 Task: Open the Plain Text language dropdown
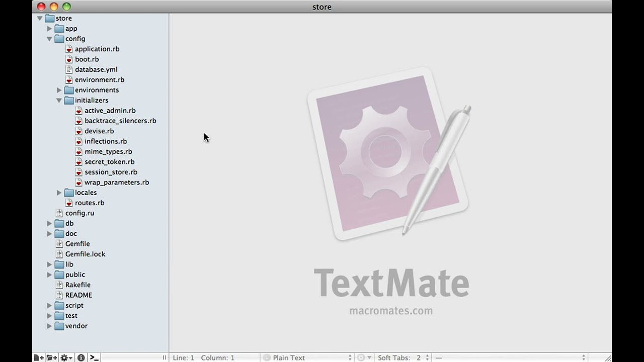[x=307, y=357]
